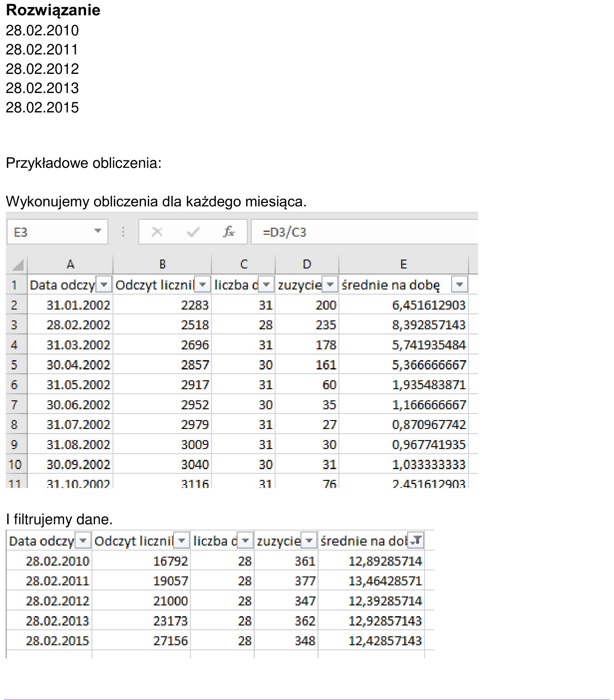This screenshot has width=614, height=700.
Task: Open Odczyt licznika filter in the filtered table
Action: pos(182,541)
